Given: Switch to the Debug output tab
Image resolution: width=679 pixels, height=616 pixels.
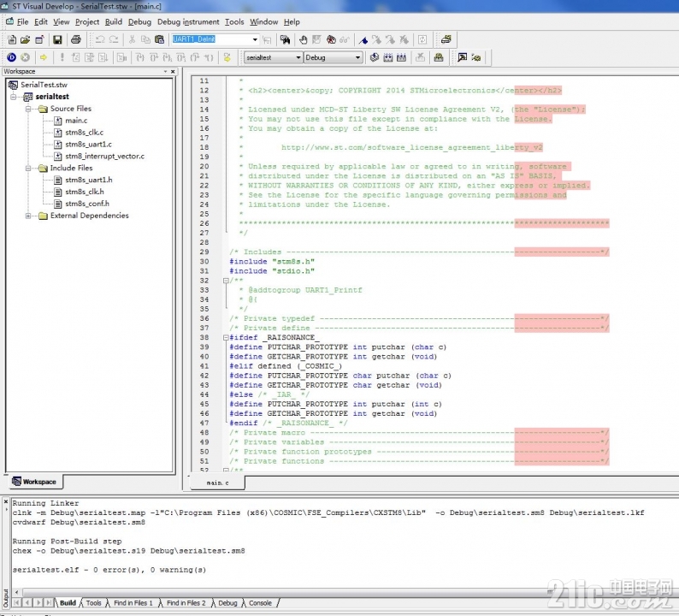Looking at the screenshot, I should (x=227, y=603).
